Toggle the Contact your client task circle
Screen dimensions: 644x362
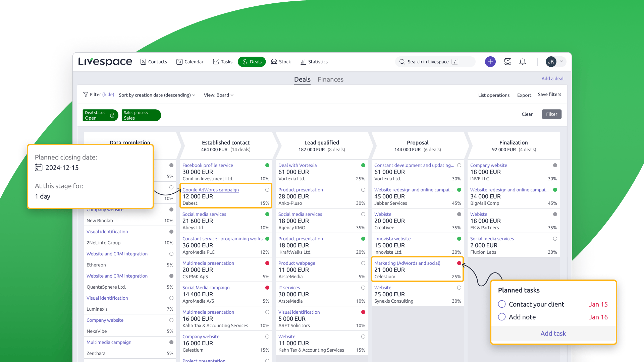pyautogui.click(x=502, y=304)
